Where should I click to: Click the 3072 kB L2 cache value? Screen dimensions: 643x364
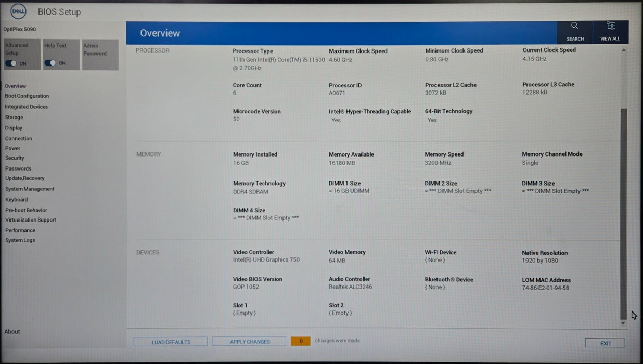tap(435, 93)
